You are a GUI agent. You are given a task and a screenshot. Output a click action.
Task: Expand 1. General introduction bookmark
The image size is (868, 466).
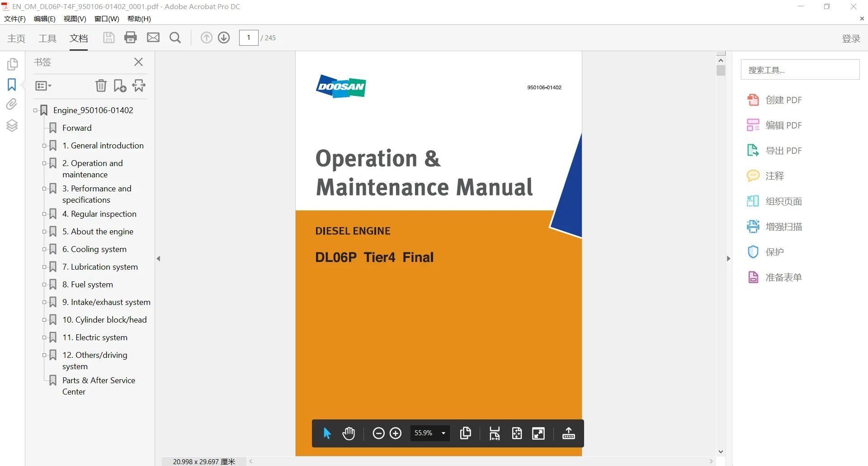(x=44, y=146)
